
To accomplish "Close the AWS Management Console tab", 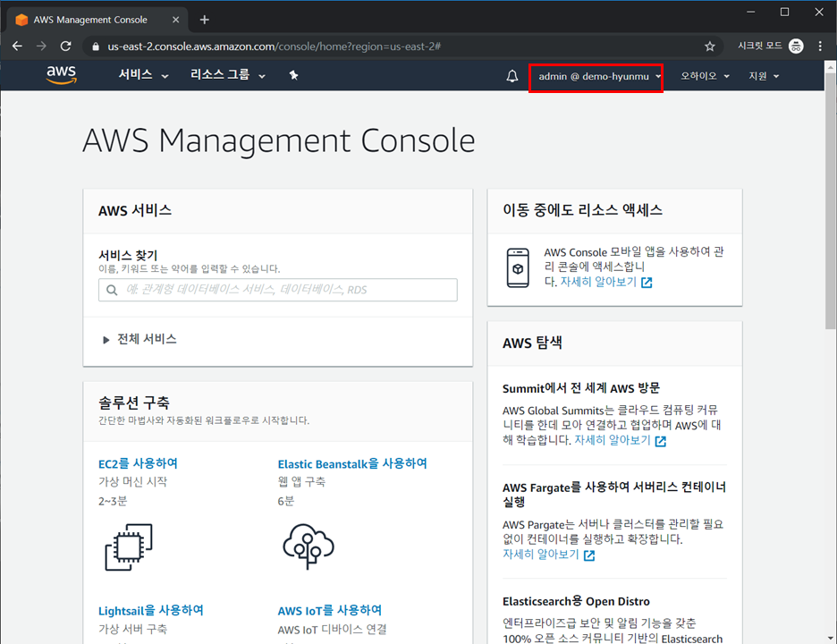I will coord(175,20).
